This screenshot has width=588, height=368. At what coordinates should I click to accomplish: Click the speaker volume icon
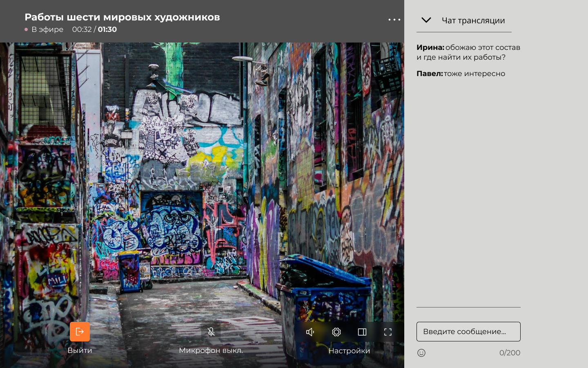click(310, 332)
